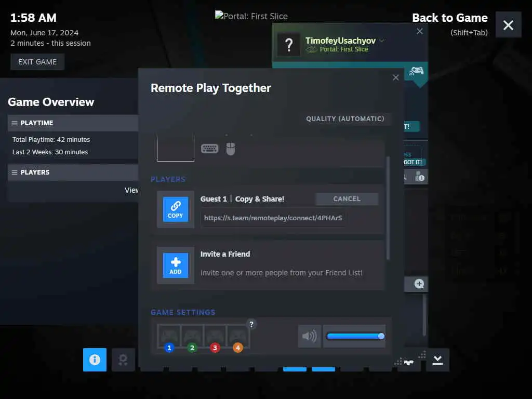The width and height of the screenshot is (532, 399).
Task: Select controller slot 4
Action: coord(238,337)
